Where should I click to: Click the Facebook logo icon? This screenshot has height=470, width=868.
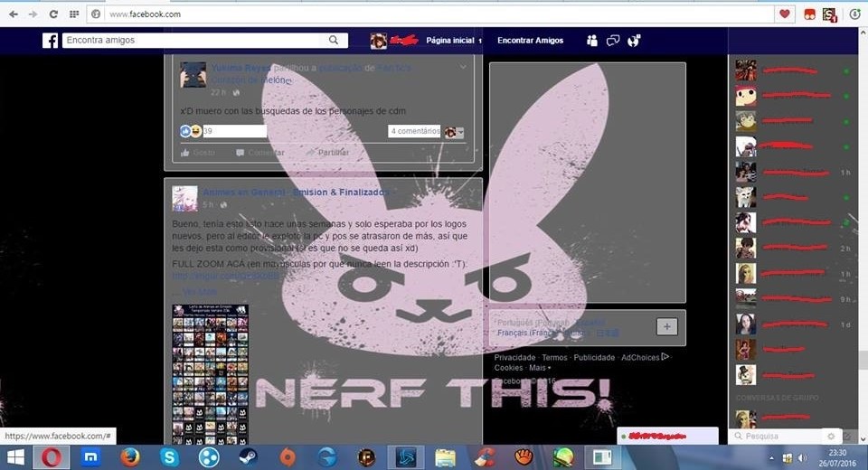51,41
